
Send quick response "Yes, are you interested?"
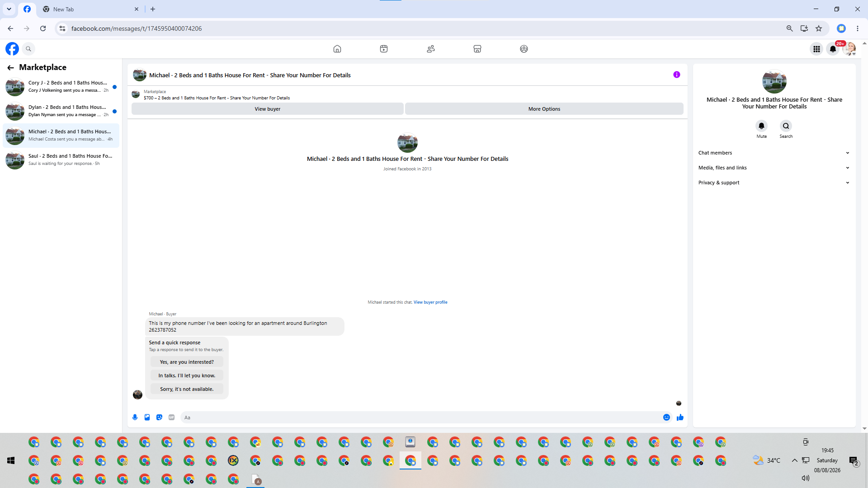pyautogui.click(x=187, y=362)
